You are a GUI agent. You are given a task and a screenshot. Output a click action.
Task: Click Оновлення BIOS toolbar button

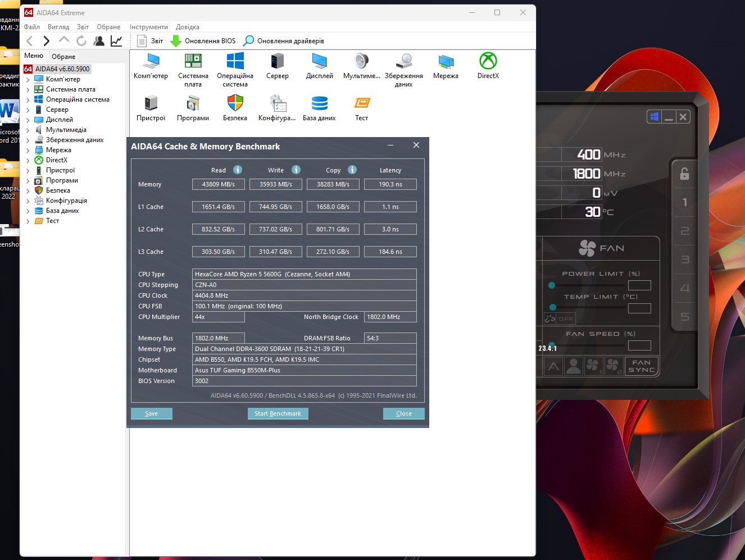click(203, 41)
